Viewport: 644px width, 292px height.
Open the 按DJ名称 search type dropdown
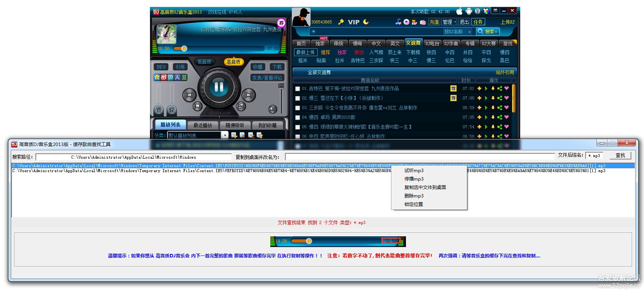coord(458,32)
